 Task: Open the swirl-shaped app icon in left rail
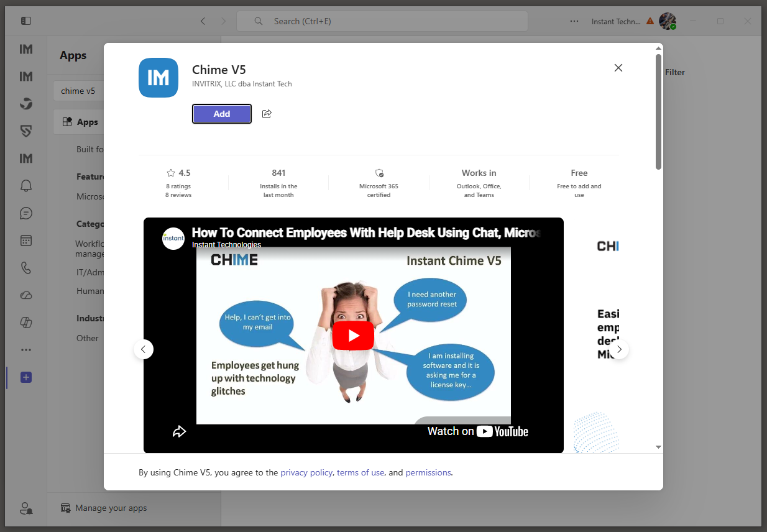pyautogui.click(x=26, y=104)
